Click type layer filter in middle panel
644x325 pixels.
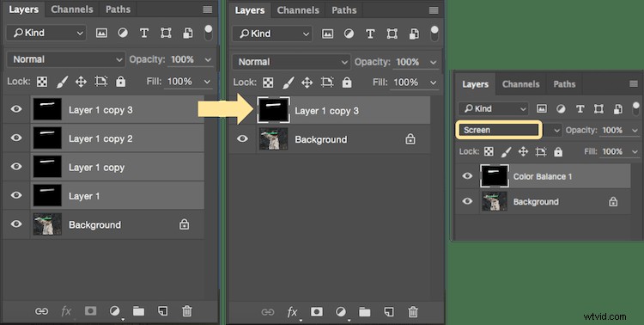click(370, 34)
